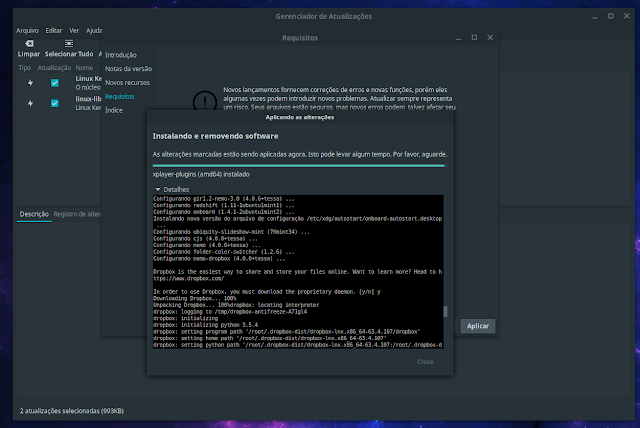Click 'dropbox: initializing python 3.5.4' line
Image resolution: width=640 pixels, height=428 pixels.
(206, 325)
